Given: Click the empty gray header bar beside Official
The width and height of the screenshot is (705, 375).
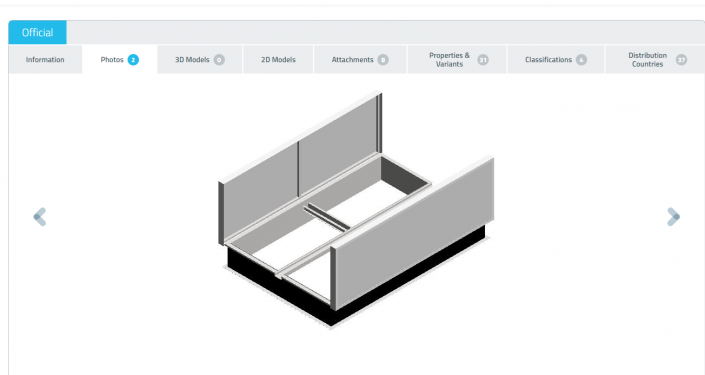Looking at the screenshot, I should (x=386, y=32).
